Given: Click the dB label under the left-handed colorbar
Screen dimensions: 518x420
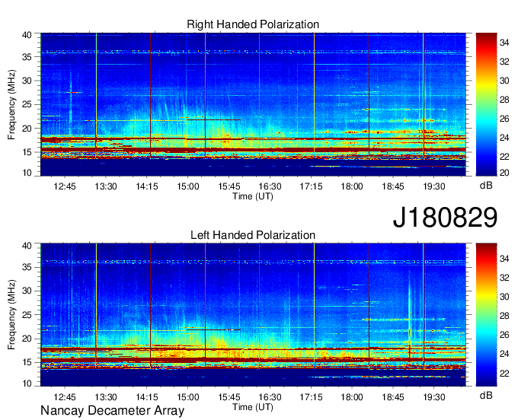Looking at the screenshot, I should click(x=486, y=395).
